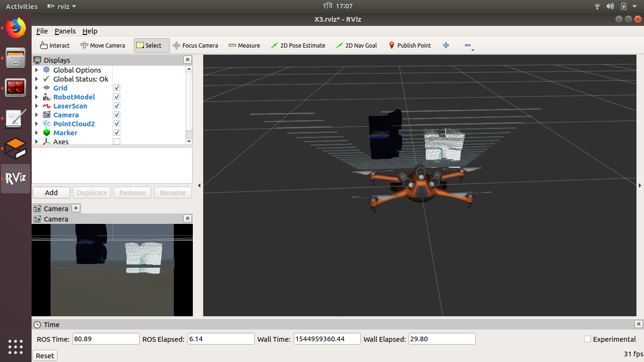Click the LaserScan display icon
The image size is (644, 362).
tap(46, 106)
